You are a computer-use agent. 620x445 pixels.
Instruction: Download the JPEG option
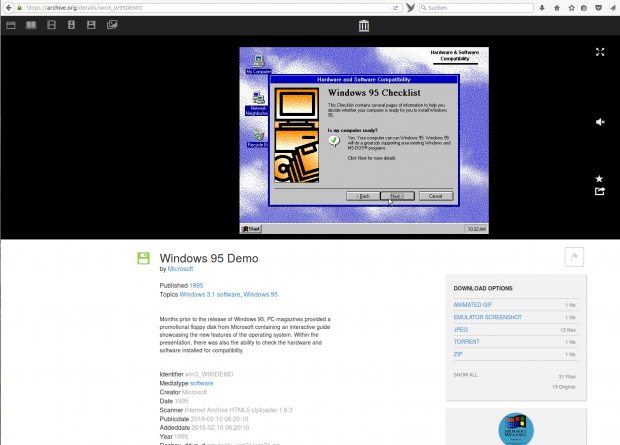[461, 329]
